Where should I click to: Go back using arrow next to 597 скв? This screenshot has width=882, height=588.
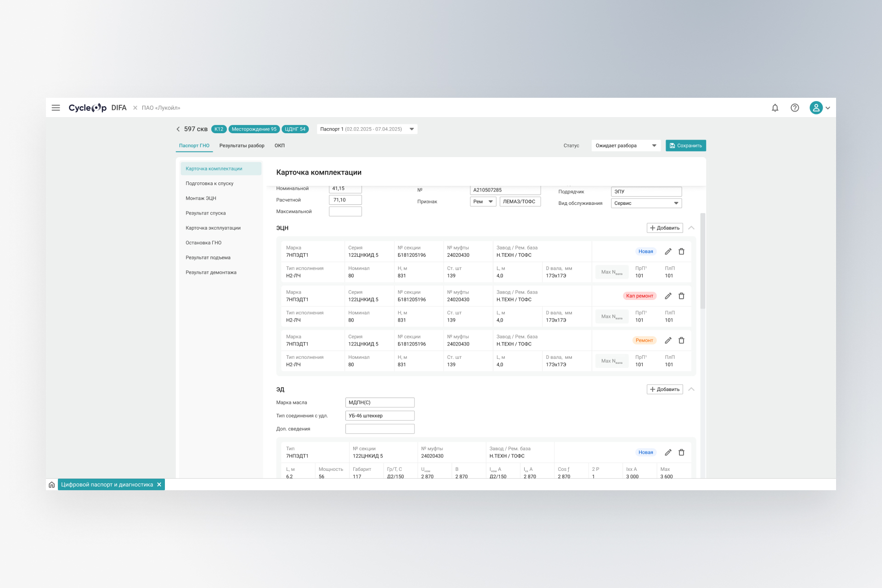[178, 129]
